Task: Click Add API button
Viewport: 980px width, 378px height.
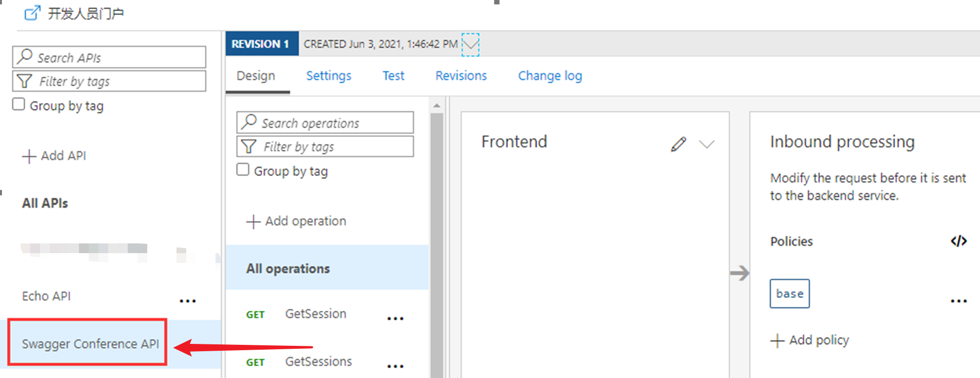Action: 55,156
